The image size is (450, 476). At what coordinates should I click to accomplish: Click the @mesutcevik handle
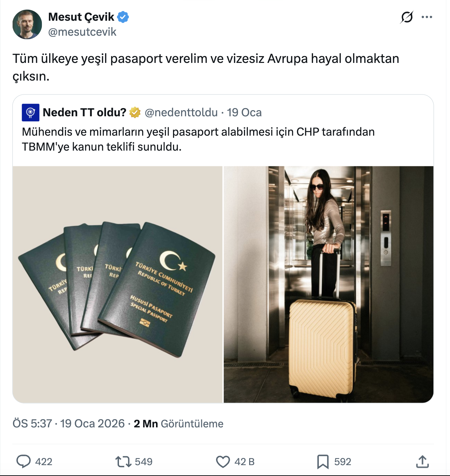point(82,32)
